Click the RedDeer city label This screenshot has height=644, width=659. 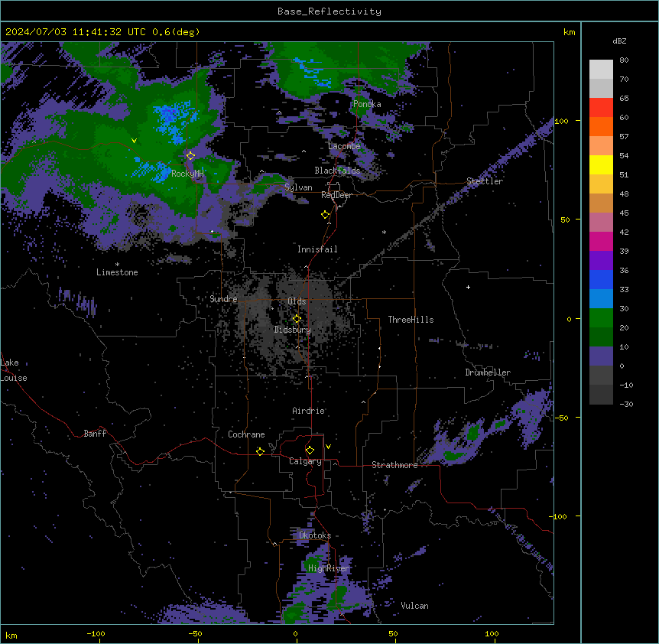pos(336,195)
